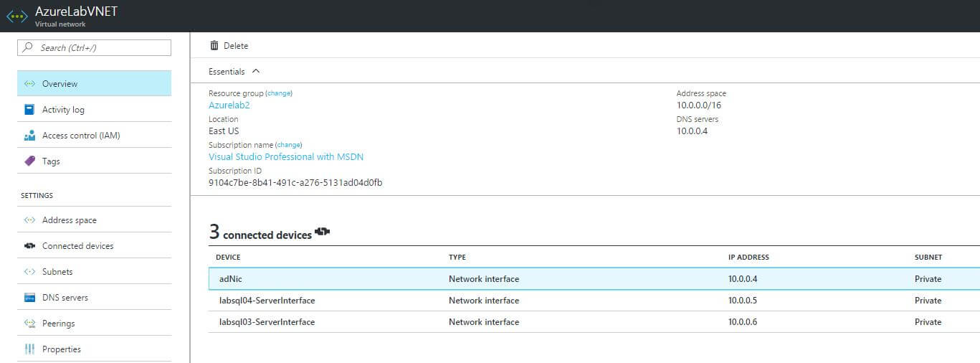Open the Subnets settings item
This screenshot has height=363, width=980.
point(94,271)
